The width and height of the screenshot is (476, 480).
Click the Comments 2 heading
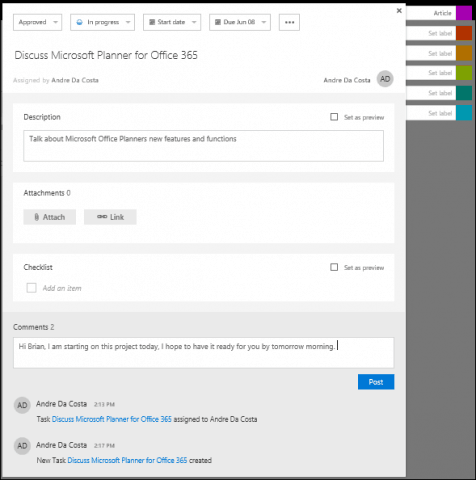click(34, 327)
